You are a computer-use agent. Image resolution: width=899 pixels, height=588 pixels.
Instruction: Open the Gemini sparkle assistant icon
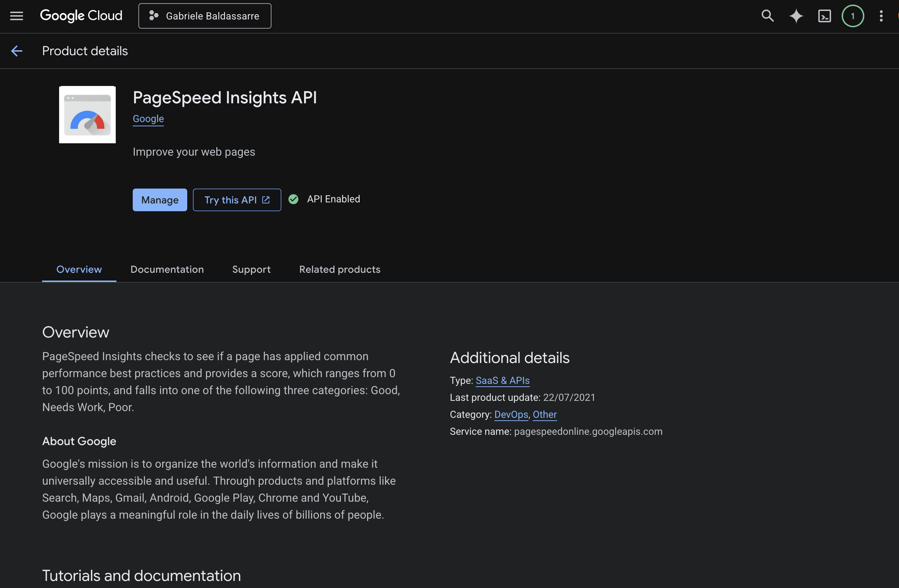point(796,16)
